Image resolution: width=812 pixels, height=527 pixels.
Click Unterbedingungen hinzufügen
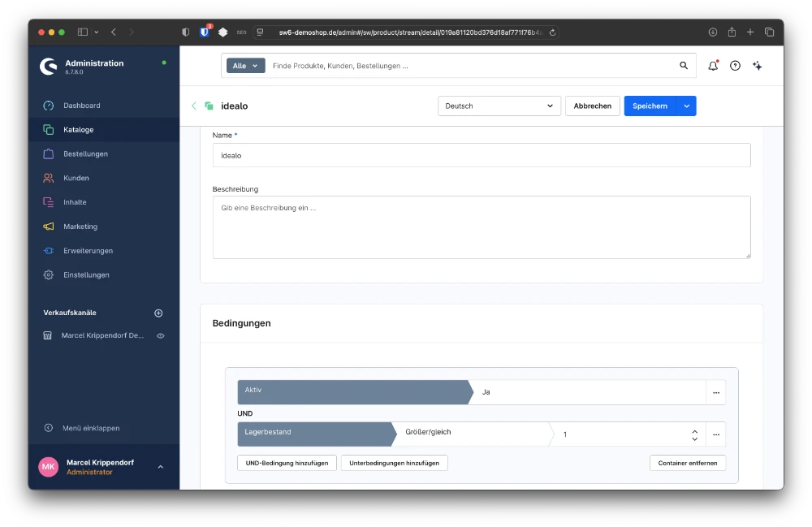coord(394,463)
